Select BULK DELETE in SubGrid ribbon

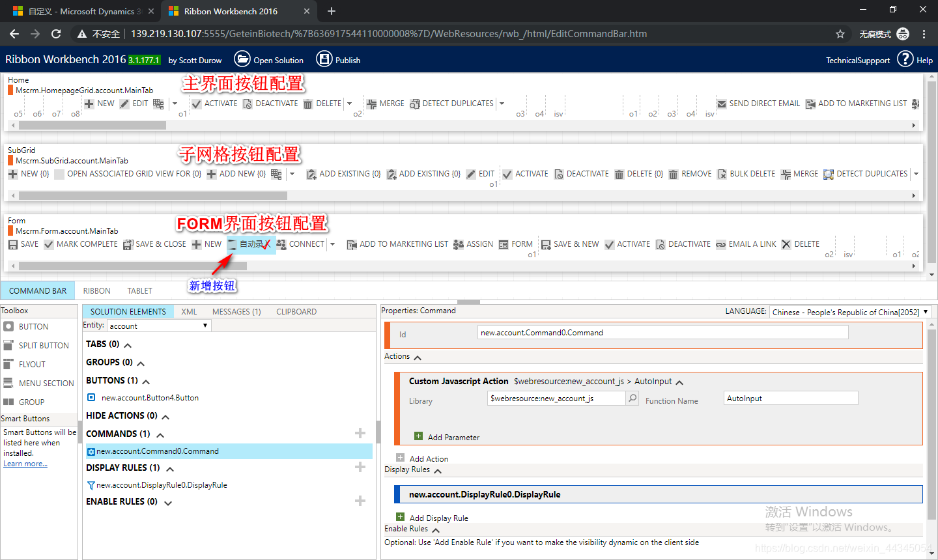coord(746,174)
